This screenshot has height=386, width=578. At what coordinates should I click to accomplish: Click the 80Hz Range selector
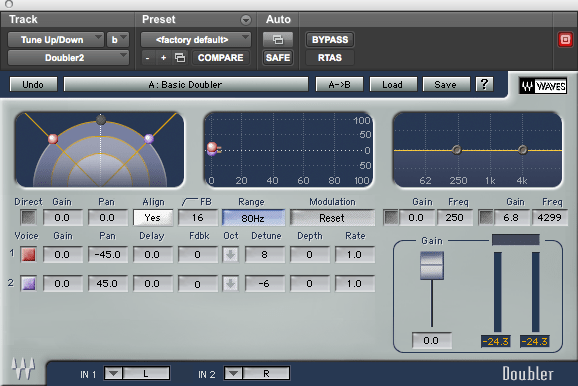pos(253,218)
